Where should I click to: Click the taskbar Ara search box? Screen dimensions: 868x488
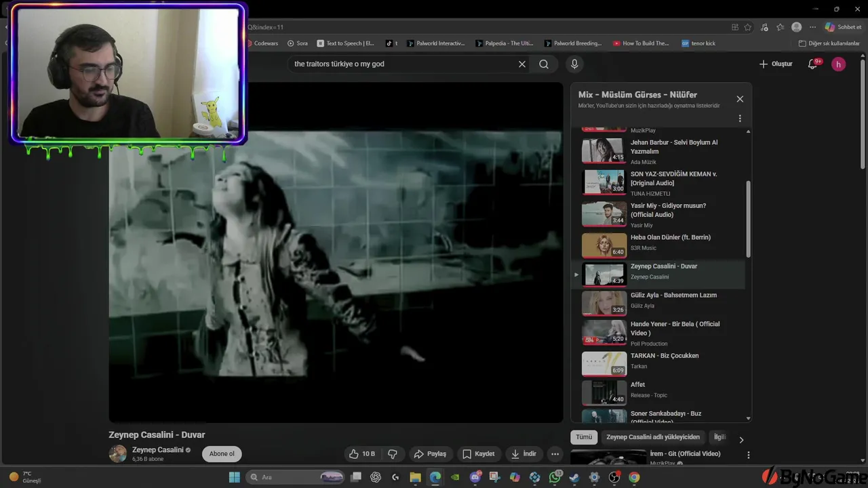(x=296, y=477)
